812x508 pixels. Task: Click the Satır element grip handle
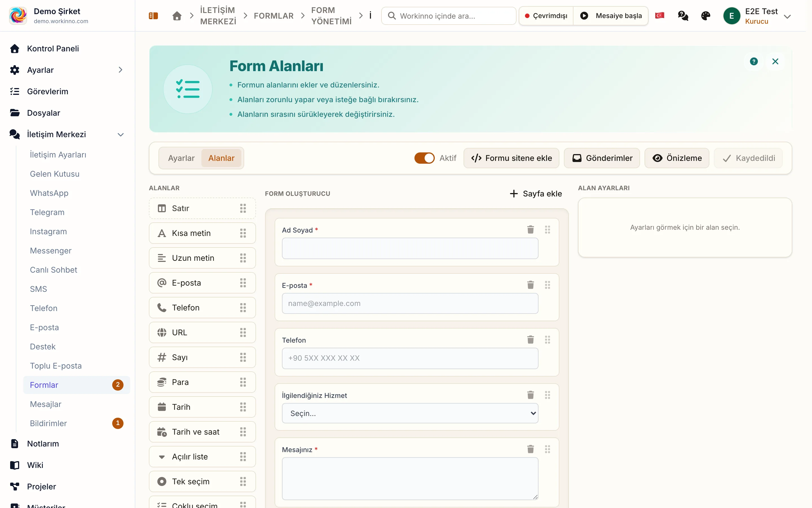(x=243, y=208)
